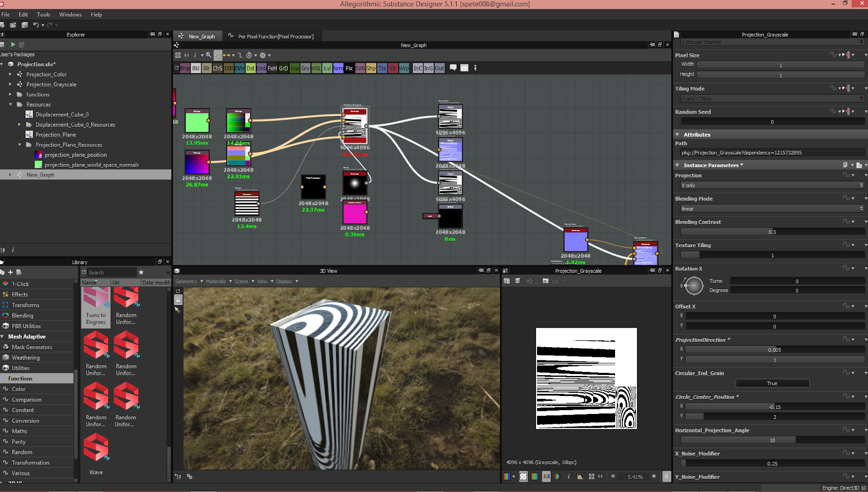Click the graph zoom magnifier icon
868x492 pixels.
coord(209,55)
